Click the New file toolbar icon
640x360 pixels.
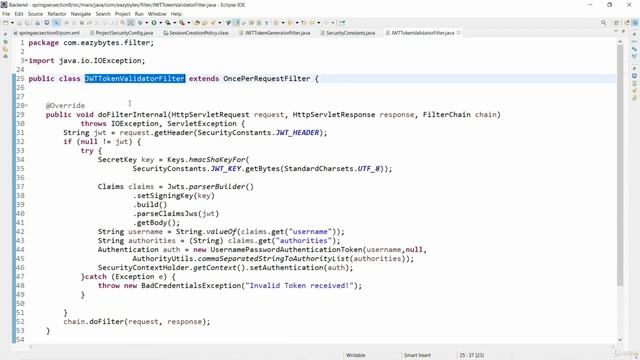point(6,23)
